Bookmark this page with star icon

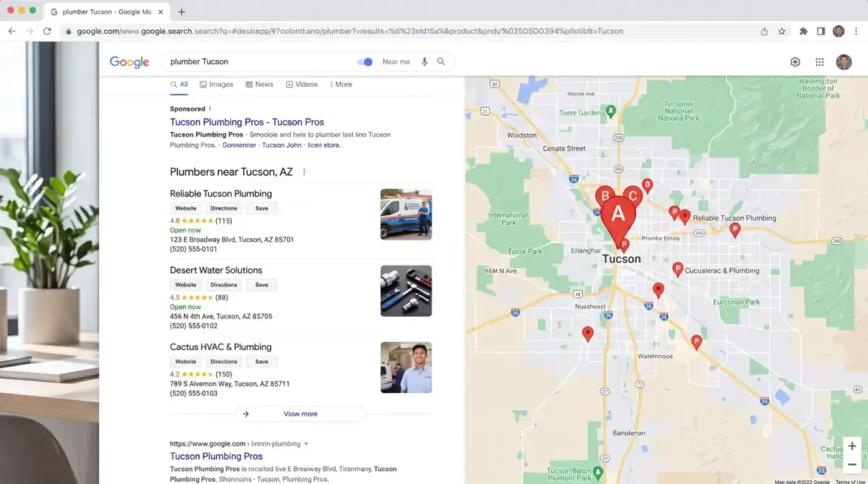[782, 31]
